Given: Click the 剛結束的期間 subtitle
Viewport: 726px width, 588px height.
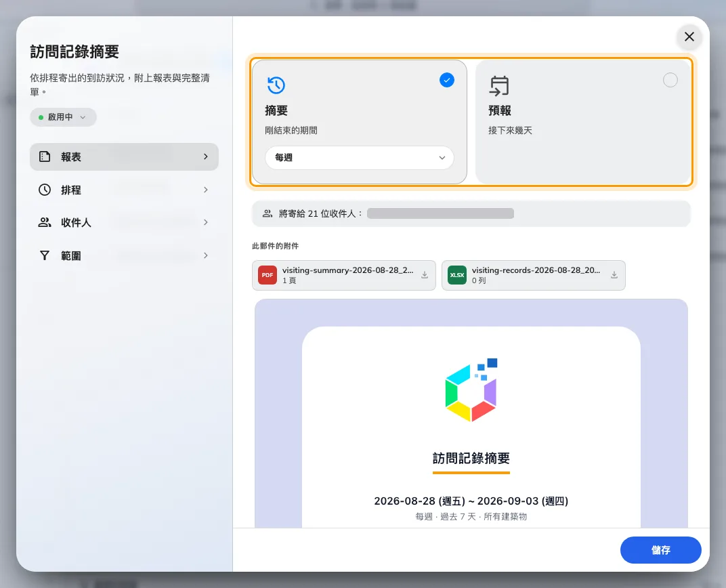Looking at the screenshot, I should [x=291, y=131].
